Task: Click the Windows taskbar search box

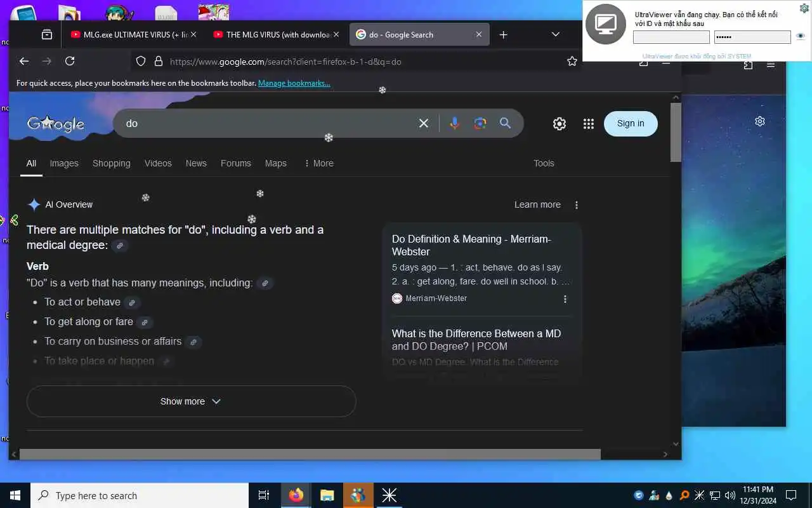Action: [140, 495]
